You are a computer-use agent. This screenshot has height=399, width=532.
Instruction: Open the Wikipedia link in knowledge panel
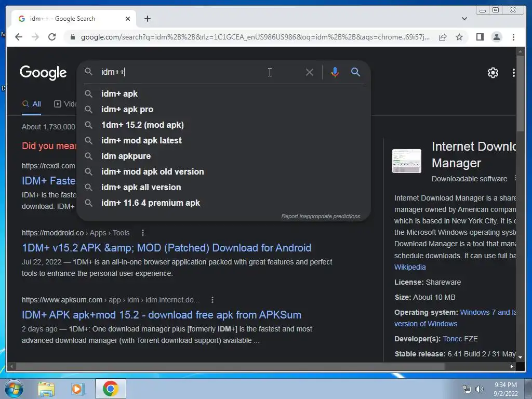(410, 267)
